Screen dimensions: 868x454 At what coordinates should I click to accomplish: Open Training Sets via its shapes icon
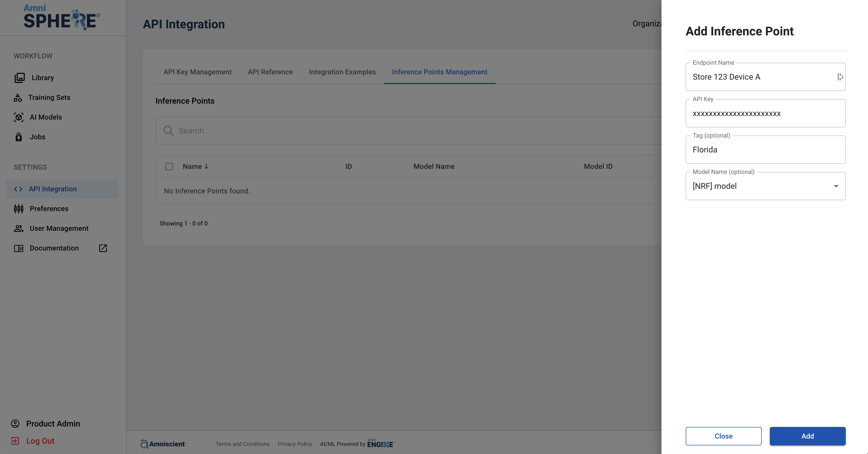pyautogui.click(x=18, y=98)
